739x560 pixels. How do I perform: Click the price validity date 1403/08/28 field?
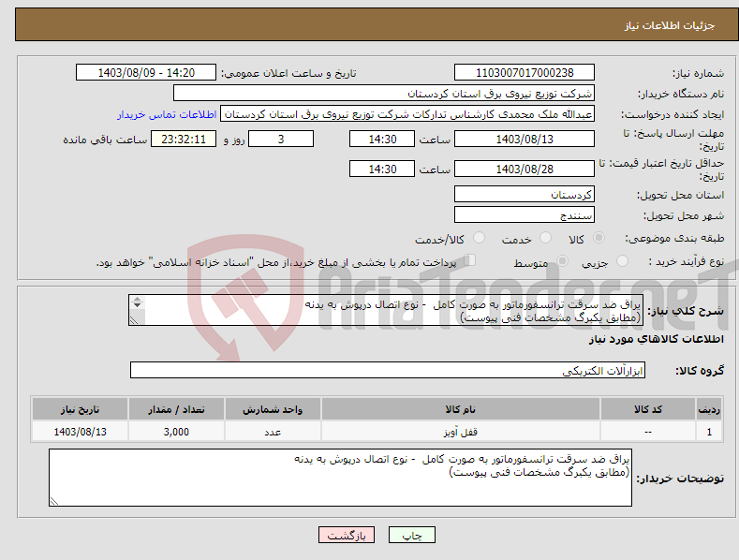pos(525,169)
